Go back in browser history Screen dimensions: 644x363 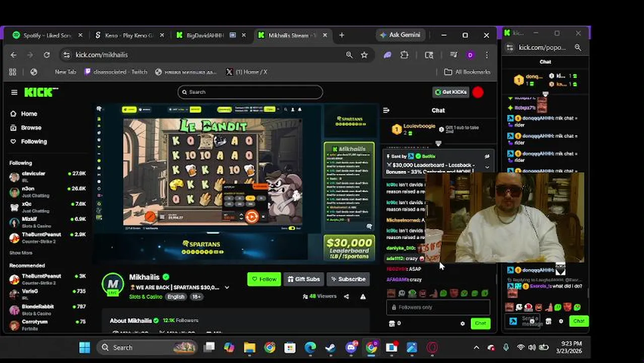point(14,55)
